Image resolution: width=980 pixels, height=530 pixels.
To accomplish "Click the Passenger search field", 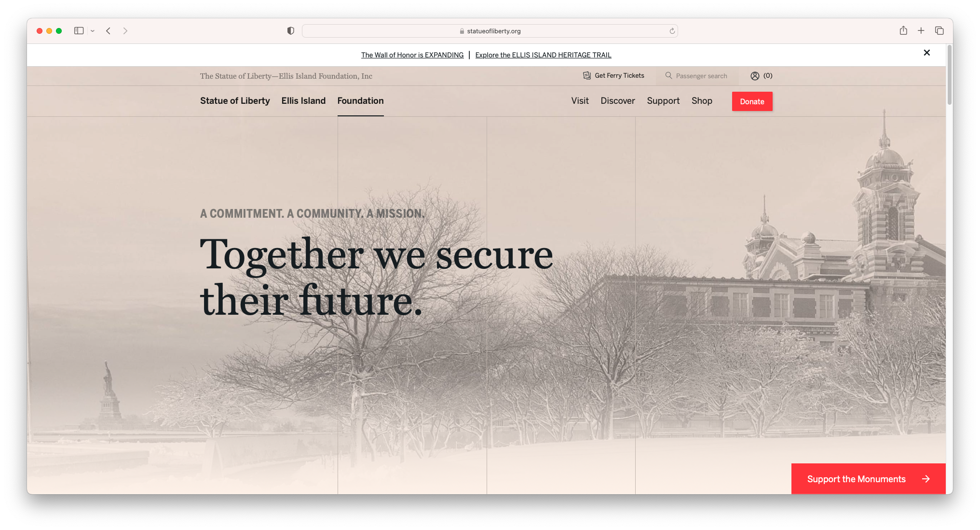I will click(x=697, y=76).
